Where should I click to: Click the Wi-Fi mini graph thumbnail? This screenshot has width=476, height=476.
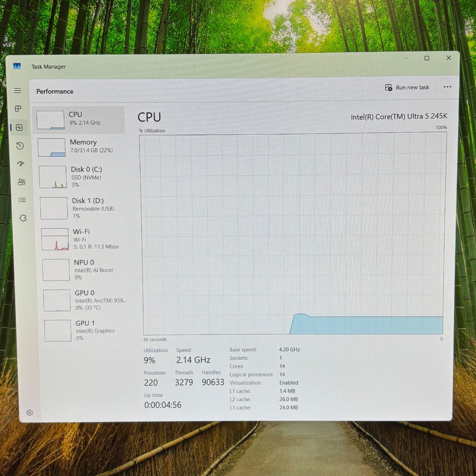coord(55,239)
